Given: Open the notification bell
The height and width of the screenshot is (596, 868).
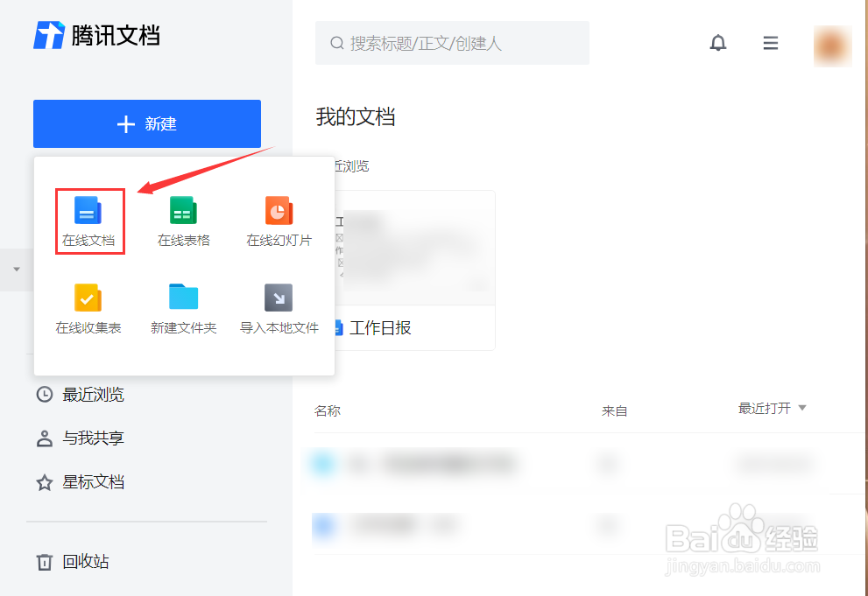Looking at the screenshot, I should [718, 42].
